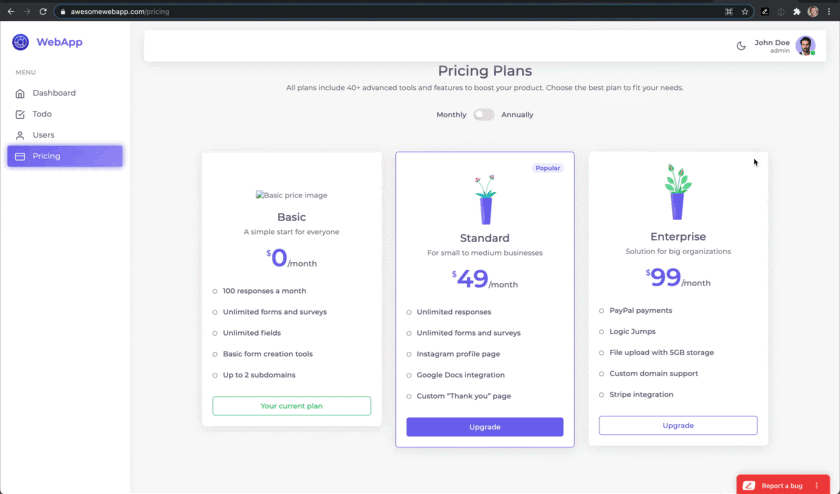Click the Standard plan plant image
Image resolution: width=840 pixels, height=494 pixels.
coord(485,199)
